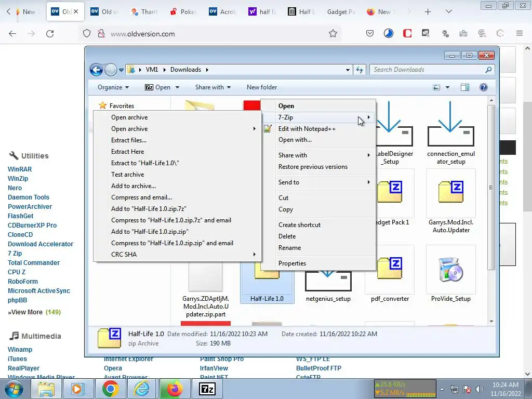Click the search magnifier in Search Downloads
Image resolution: width=532 pixels, height=399 pixels.
[488, 70]
